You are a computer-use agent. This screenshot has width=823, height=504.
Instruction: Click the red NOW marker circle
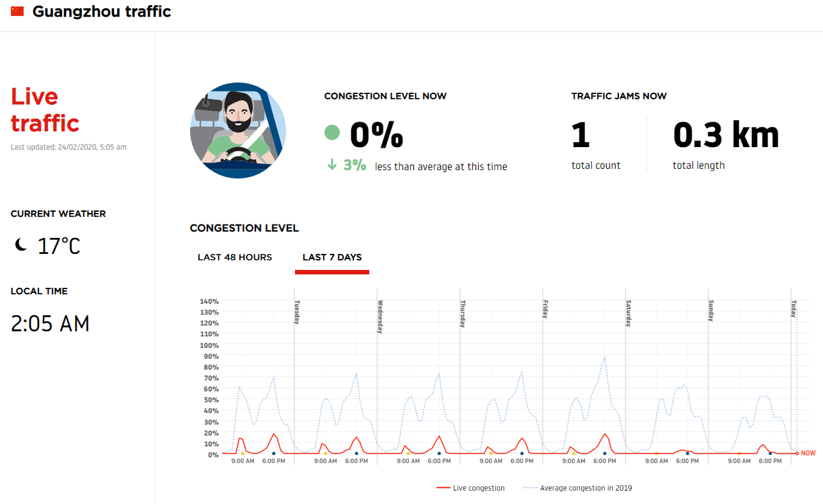[797, 453]
